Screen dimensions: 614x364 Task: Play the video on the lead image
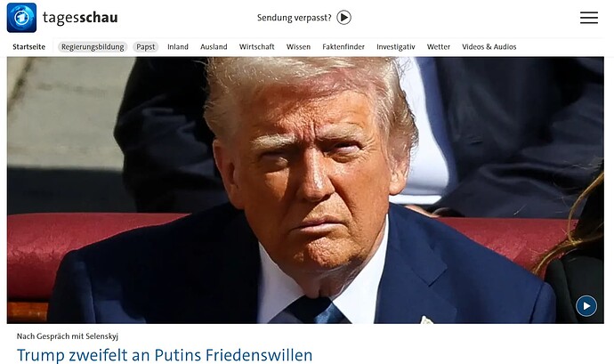point(586,306)
